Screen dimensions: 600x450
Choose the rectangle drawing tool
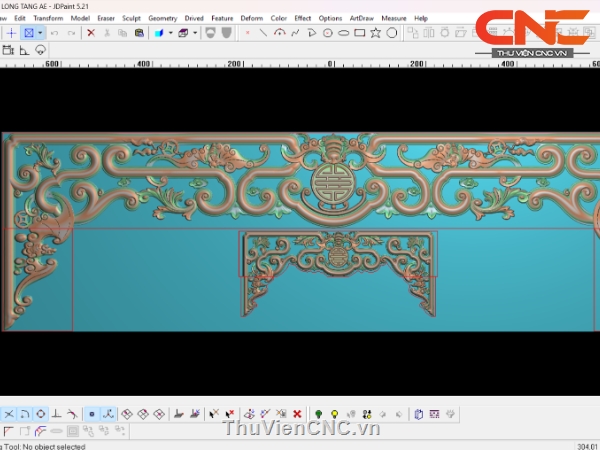coord(359,33)
